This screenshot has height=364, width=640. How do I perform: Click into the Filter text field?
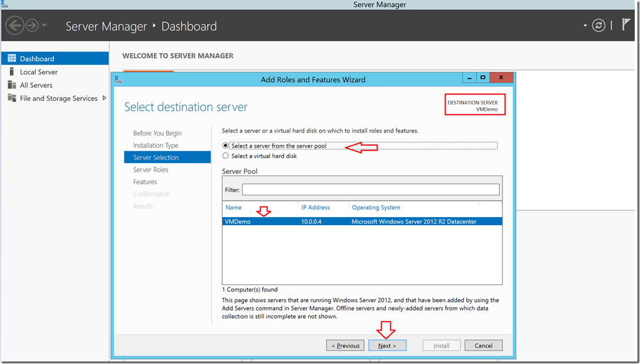click(370, 189)
